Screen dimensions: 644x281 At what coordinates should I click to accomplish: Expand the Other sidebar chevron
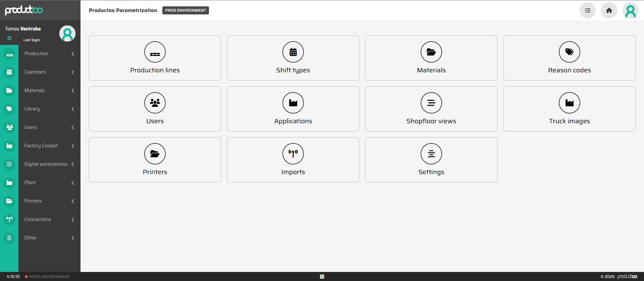pos(73,238)
